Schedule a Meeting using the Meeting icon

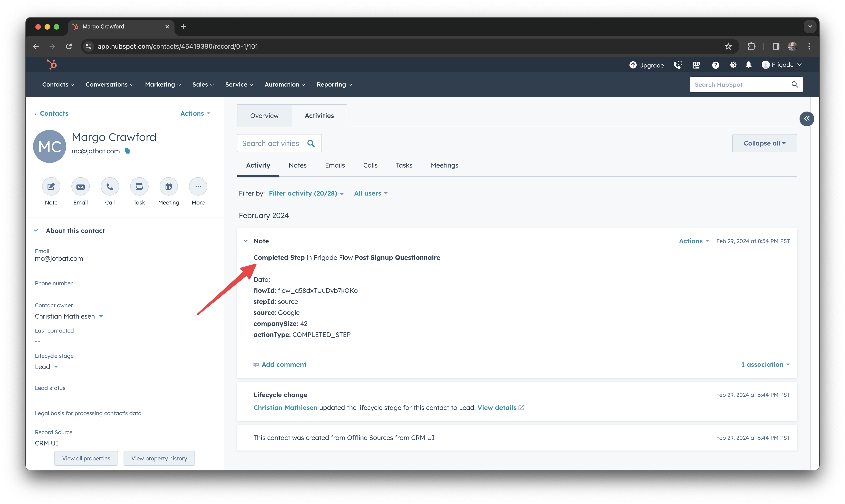click(x=169, y=186)
